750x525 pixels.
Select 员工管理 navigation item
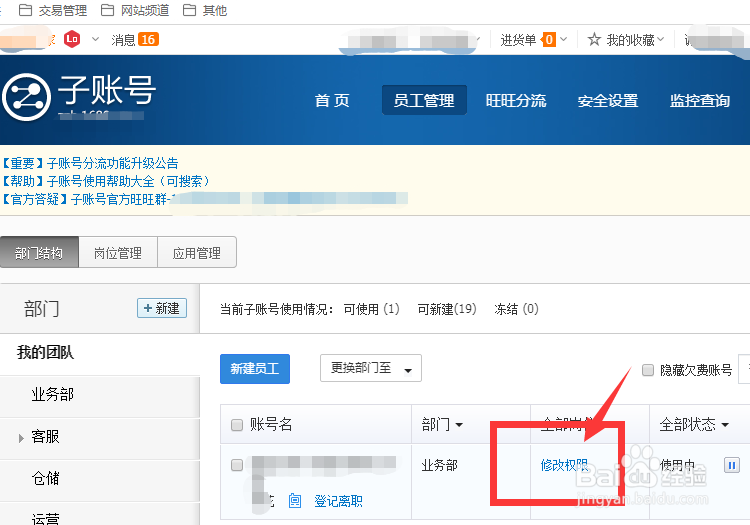(424, 100)
